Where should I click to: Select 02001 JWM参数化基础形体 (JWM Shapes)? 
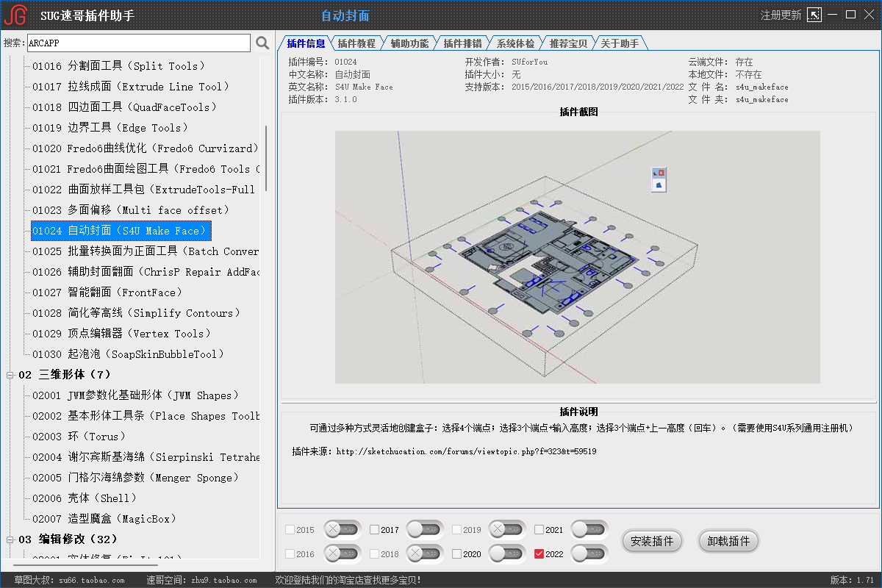pos(136,395)
